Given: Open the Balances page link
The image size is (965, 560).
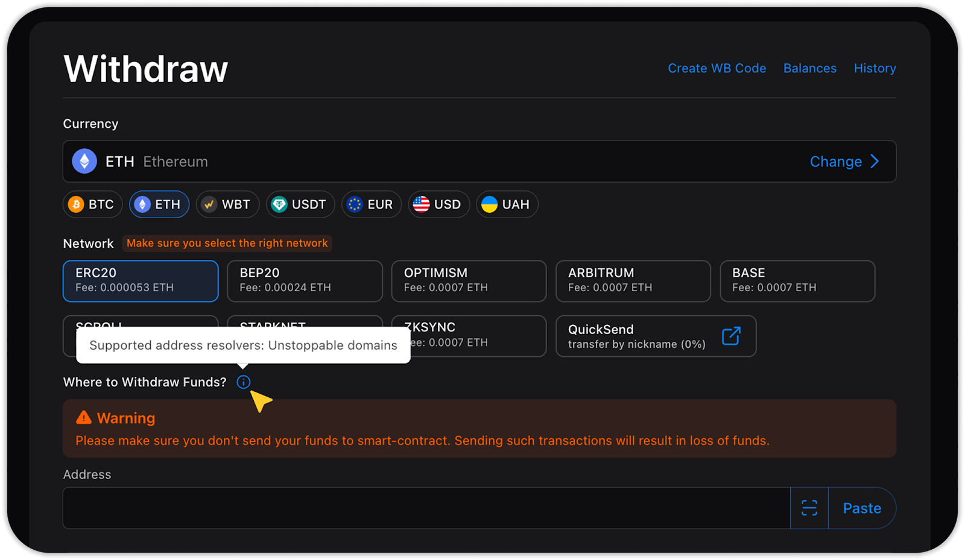Looking at the screenshot, I should tap(809, 68).
